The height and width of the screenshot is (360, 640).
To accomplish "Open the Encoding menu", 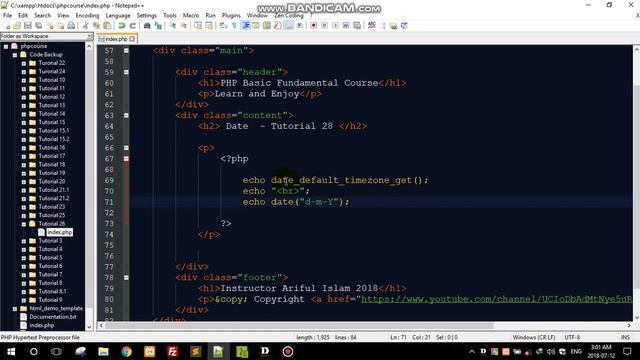I will [x=87, y=16].
